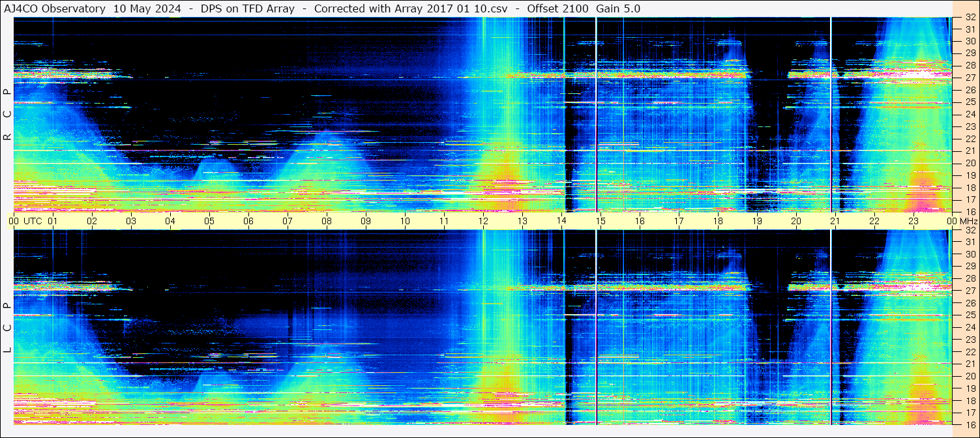The width and height of the screenshot is (980, 438).
Task: Click hour label "16" on time axis
Action: (x=640, y=221)
